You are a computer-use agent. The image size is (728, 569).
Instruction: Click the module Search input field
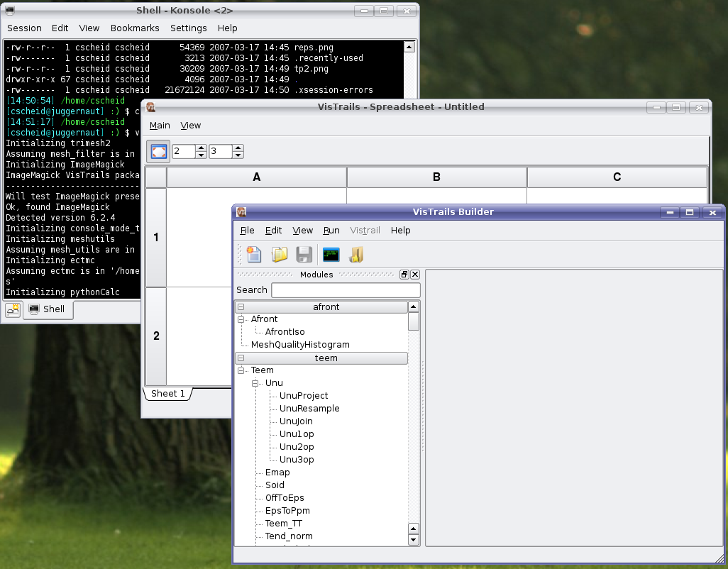(346, 290)
